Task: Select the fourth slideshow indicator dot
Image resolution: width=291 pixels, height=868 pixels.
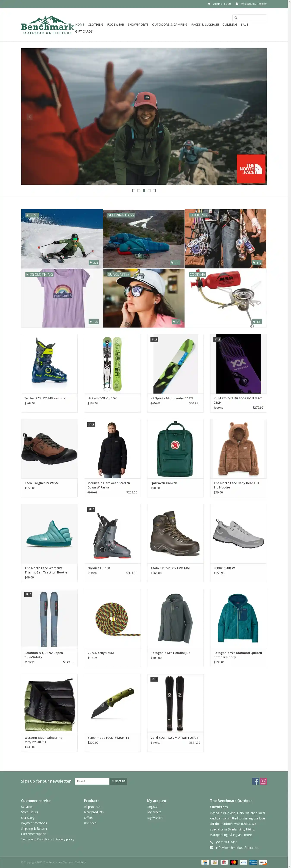Action: (149, 190)
